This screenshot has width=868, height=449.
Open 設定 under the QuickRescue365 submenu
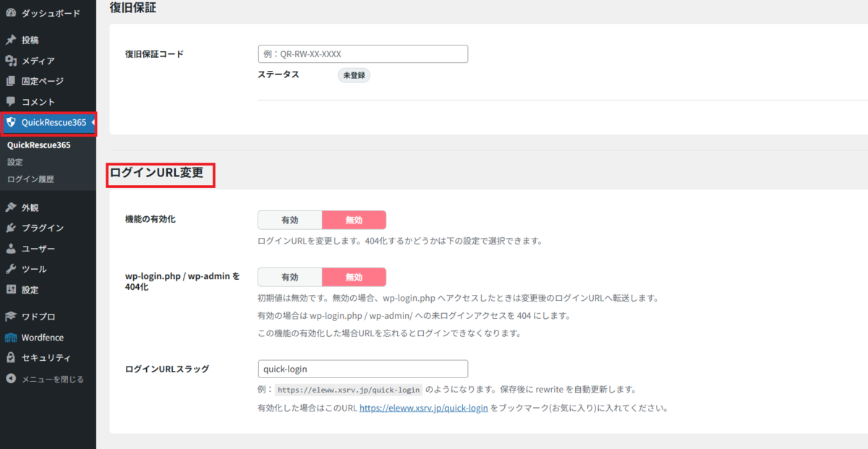15,162
